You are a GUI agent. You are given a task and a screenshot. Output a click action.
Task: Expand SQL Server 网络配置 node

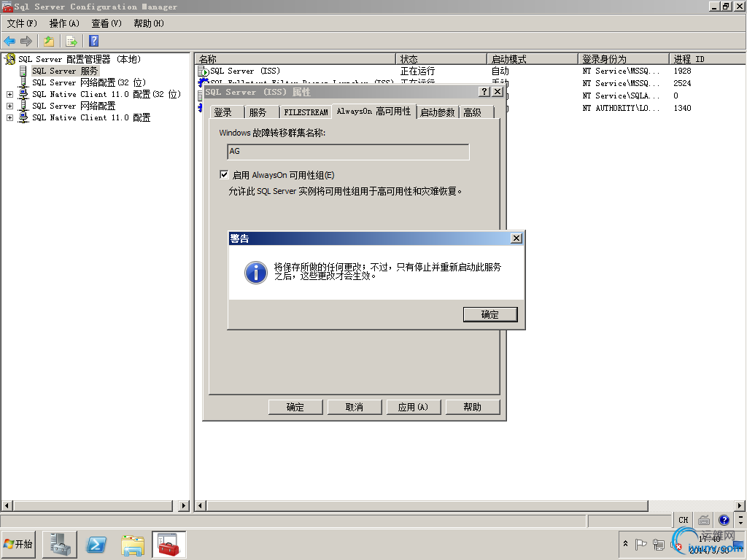9,106
